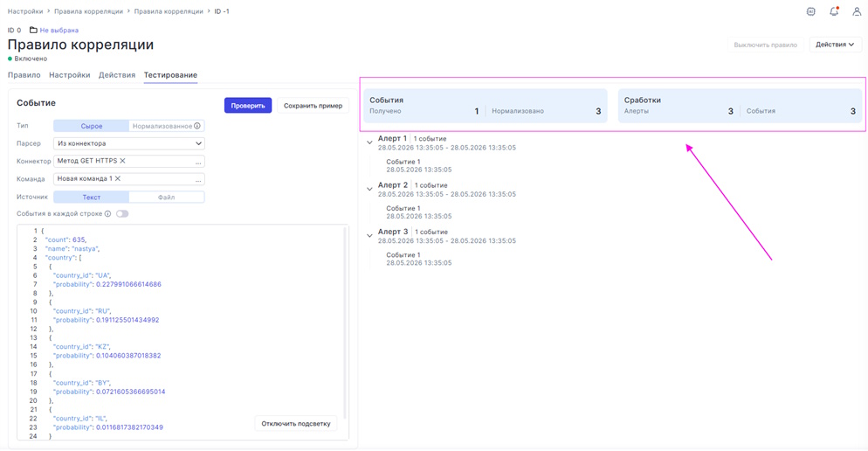The image size is (868, 451).
Task: Click Выключить правило button
Action: point(765,45)
